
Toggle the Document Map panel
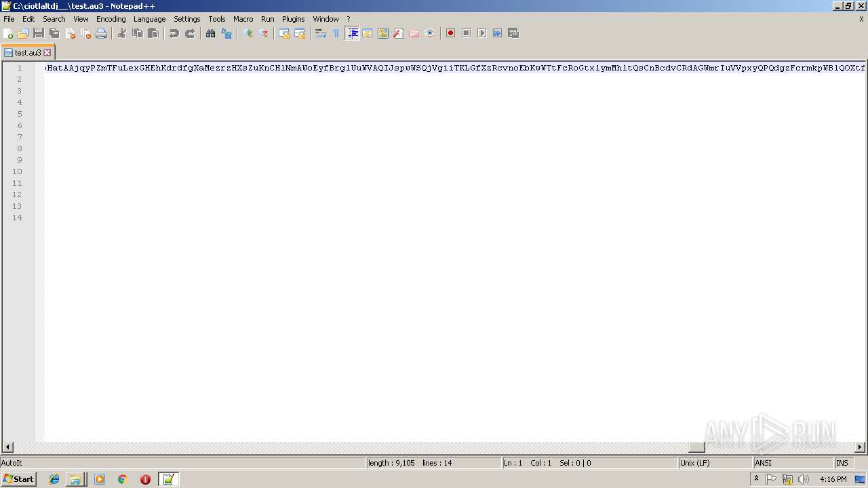click(383, 33)
